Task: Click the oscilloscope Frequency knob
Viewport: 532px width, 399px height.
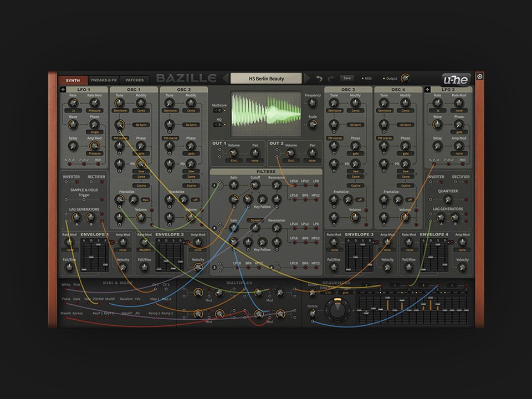Action: 313,104
